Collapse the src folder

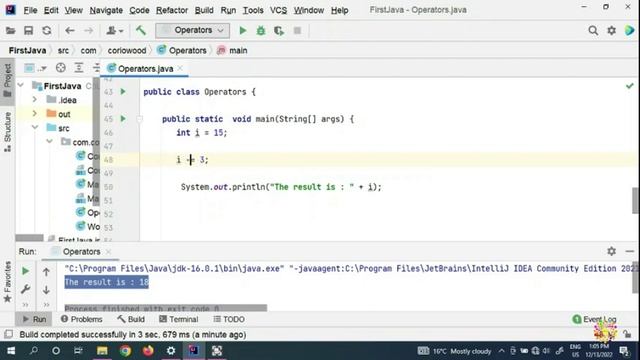(x=35, y=128)
